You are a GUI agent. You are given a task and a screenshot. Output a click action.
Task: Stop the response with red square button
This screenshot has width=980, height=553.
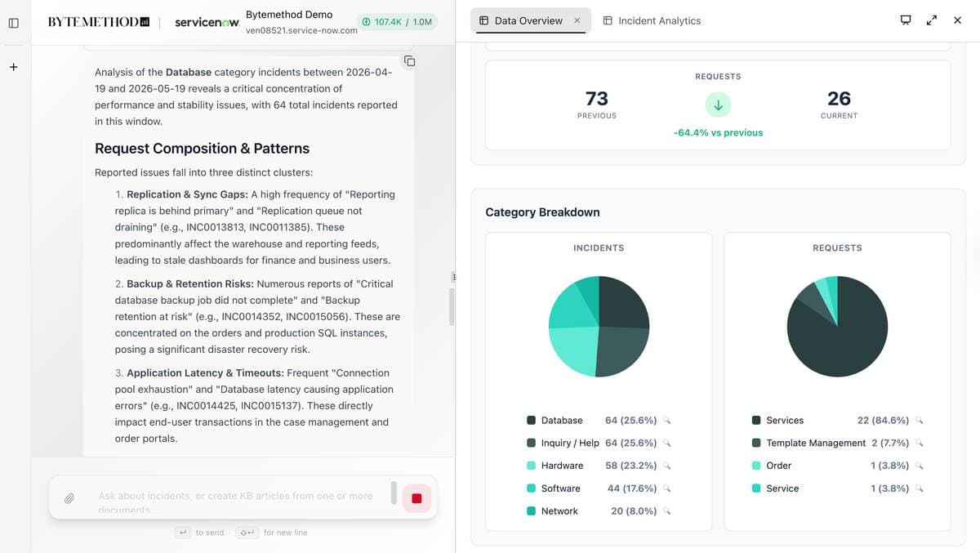tap(416, 497)
